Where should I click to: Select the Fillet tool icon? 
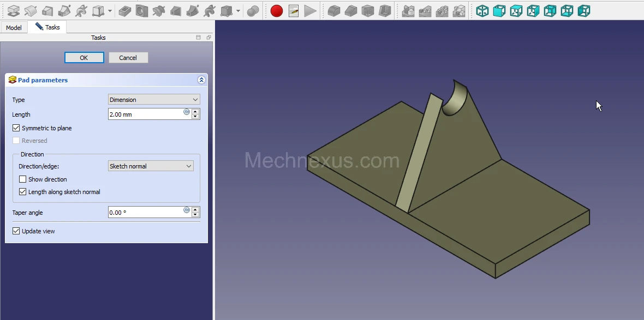[333, 11]
